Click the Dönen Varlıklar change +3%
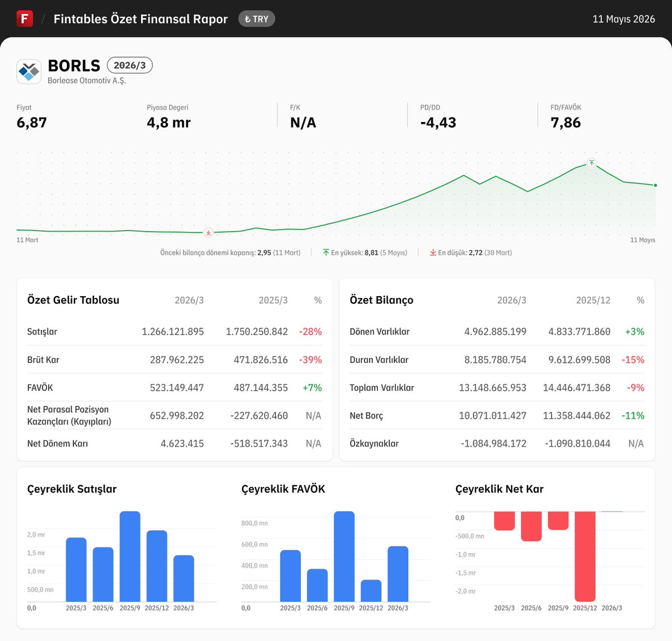The height and width of the screenshot is (641, 672). pyautogui.click(x=635, y=331)
